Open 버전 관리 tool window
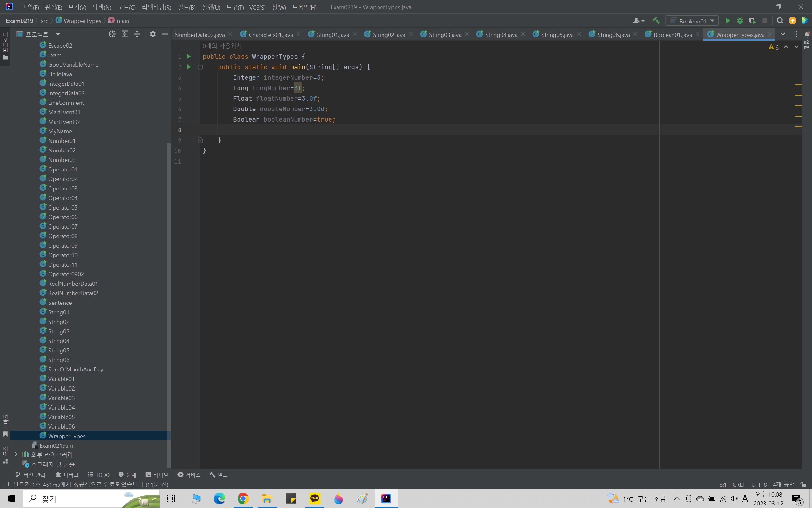 click(x=30, y=474)
